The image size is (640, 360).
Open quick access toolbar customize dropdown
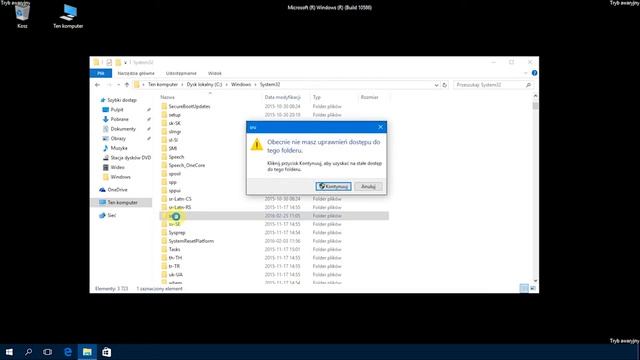125,62
